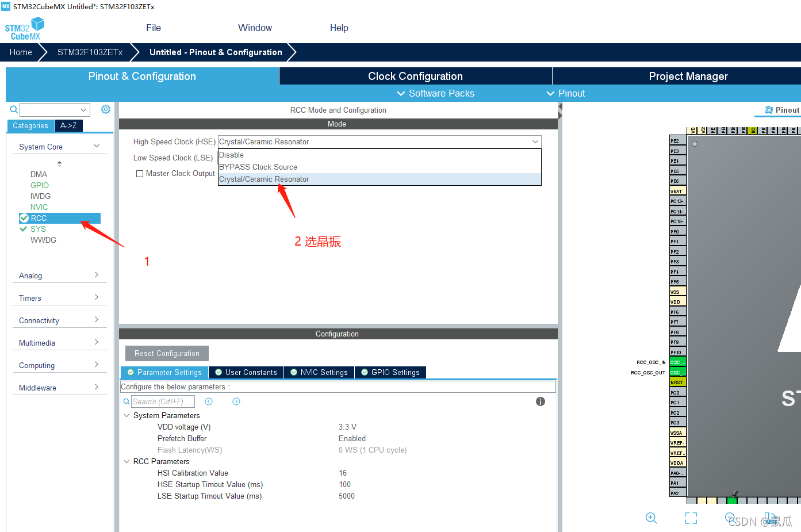Collapse the System Parameters group
The width and height of the screenshot is (801, 532).
[x=127, y=415]
